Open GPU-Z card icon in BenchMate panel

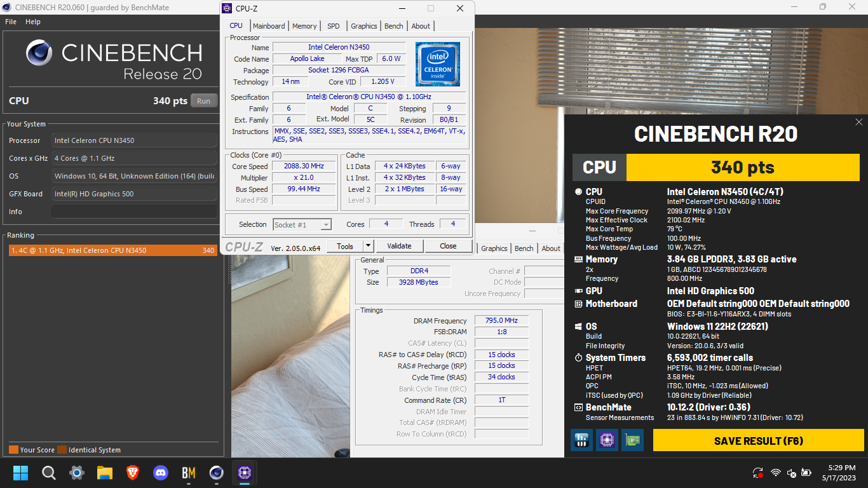(632, 440)
